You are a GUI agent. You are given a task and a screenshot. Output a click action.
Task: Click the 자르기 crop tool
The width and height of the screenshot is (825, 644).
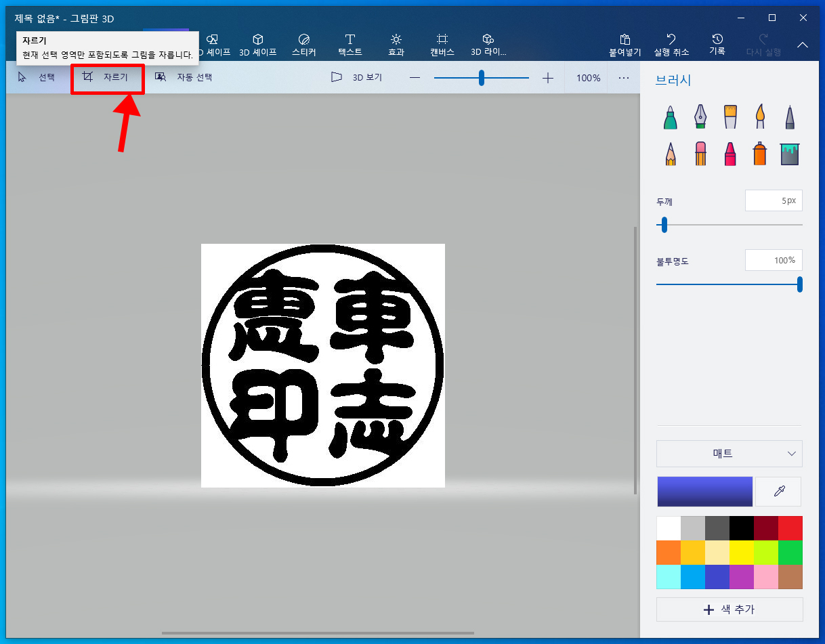point(106,77)
